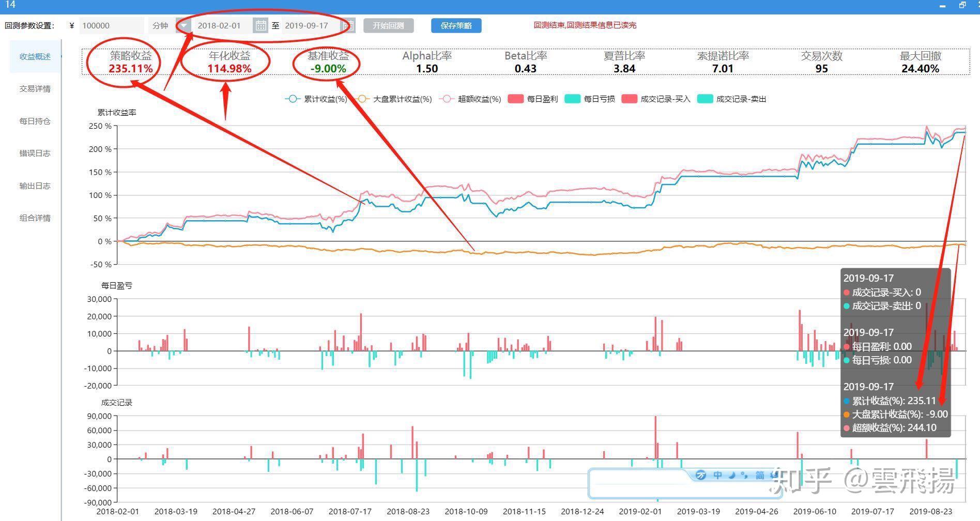Click y-axis label 250 %
The image size is (980, 521).
pos(100,126)
